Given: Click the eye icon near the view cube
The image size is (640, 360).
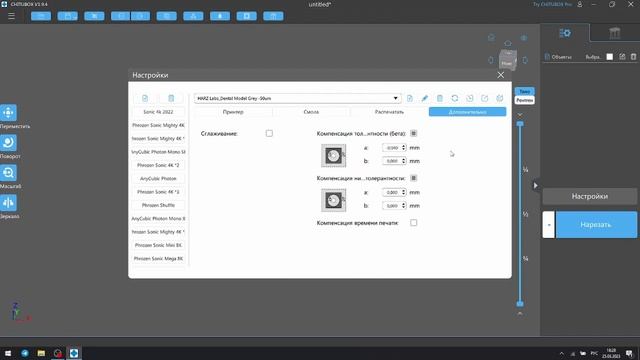Looking at the screenshot, I should click(524, 38).
